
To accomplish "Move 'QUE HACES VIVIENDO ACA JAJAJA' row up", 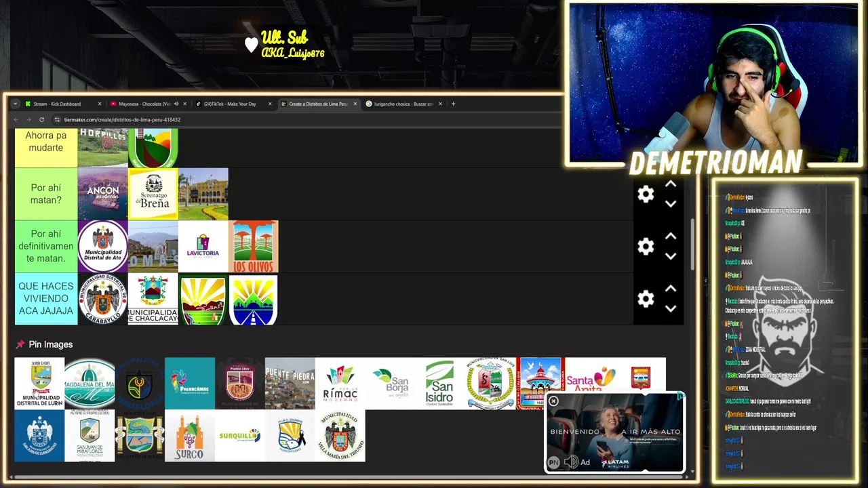I will coord(671,289).
